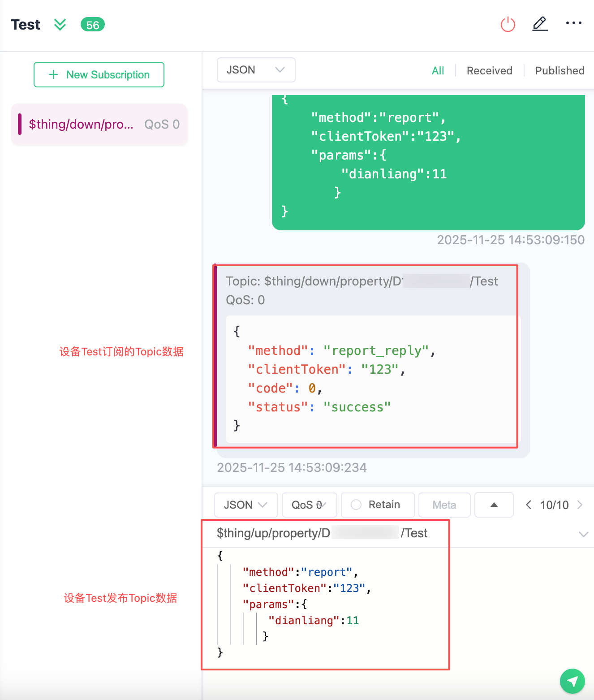
Task: Collapse publish panel with up-triangle button
Action: 494,505
